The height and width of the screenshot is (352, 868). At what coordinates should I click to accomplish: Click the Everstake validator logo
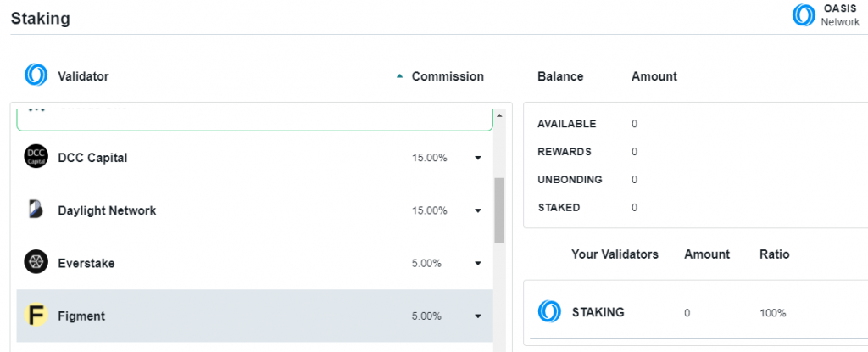pyautogui.click(x=36, y=261)
